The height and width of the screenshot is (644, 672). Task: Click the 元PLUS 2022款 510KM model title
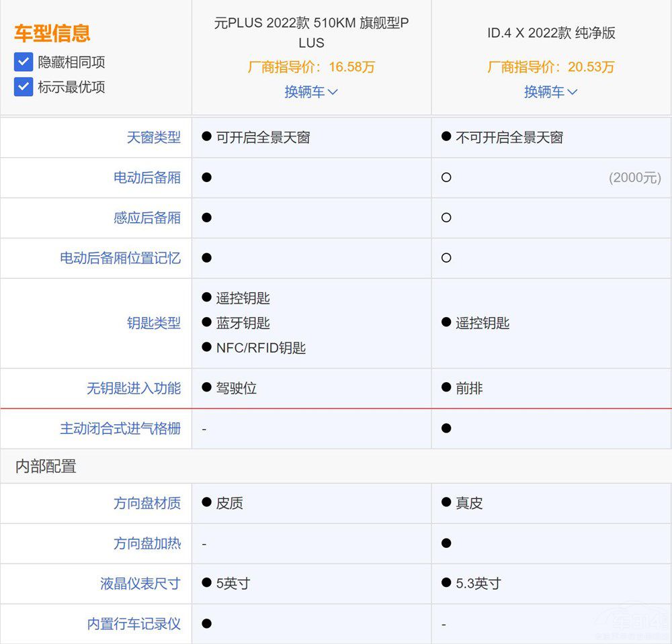click(311, 33)
